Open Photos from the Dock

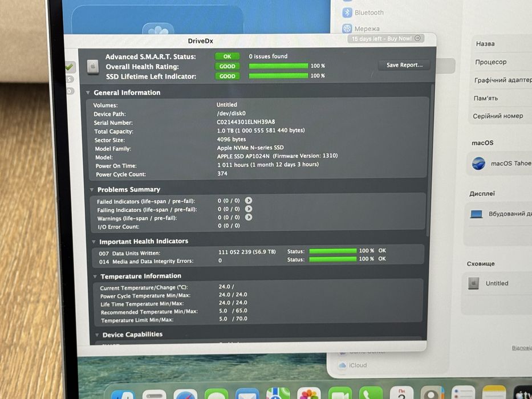pyautogui.click(x=308, y=393)
